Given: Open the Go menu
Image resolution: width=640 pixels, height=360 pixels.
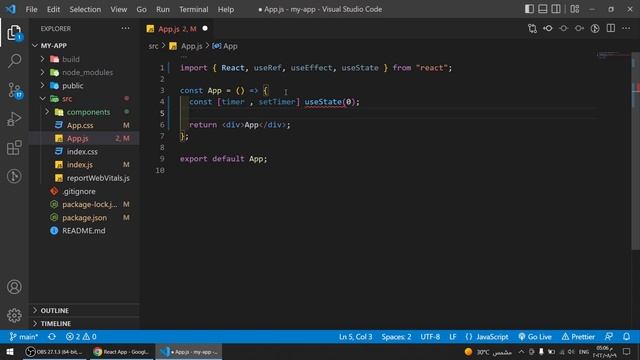Looking at the screenshot, I should [x=141, y=9].
